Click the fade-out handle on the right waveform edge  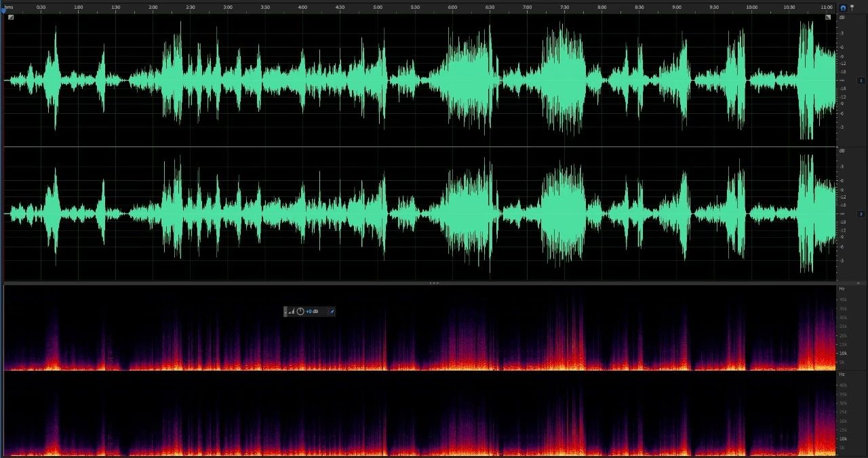pos(828,17)
